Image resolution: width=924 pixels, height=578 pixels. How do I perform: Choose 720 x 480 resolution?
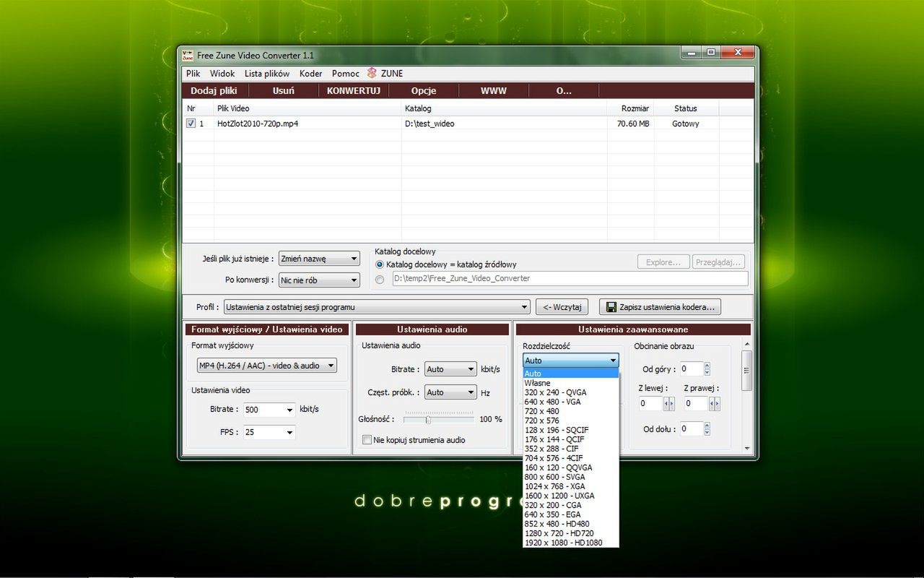(x=571, y=411)
